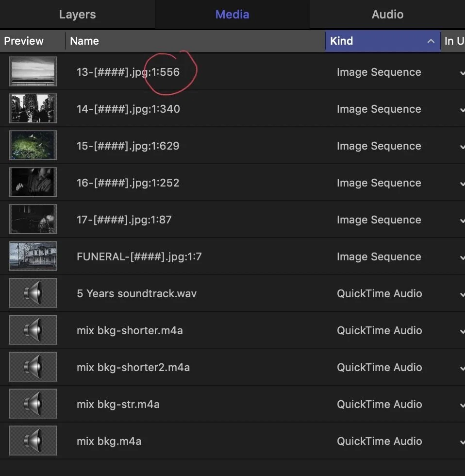Image resolution: width=465 pixels, height=476 pixels.
Task: Select FUNERAL-[####].jpg:1:7 file name
Action: (139, 257)
